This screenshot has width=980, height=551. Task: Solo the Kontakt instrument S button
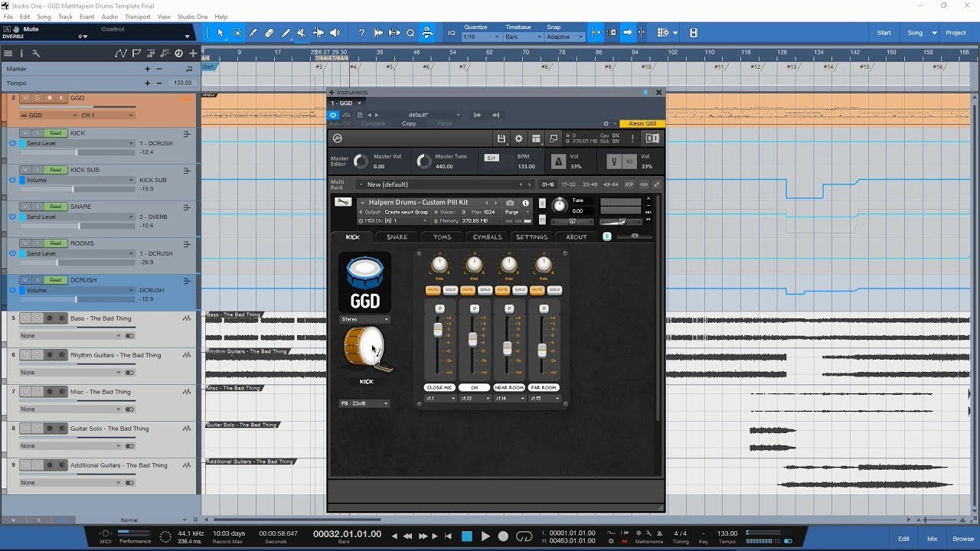pos(542,203)
